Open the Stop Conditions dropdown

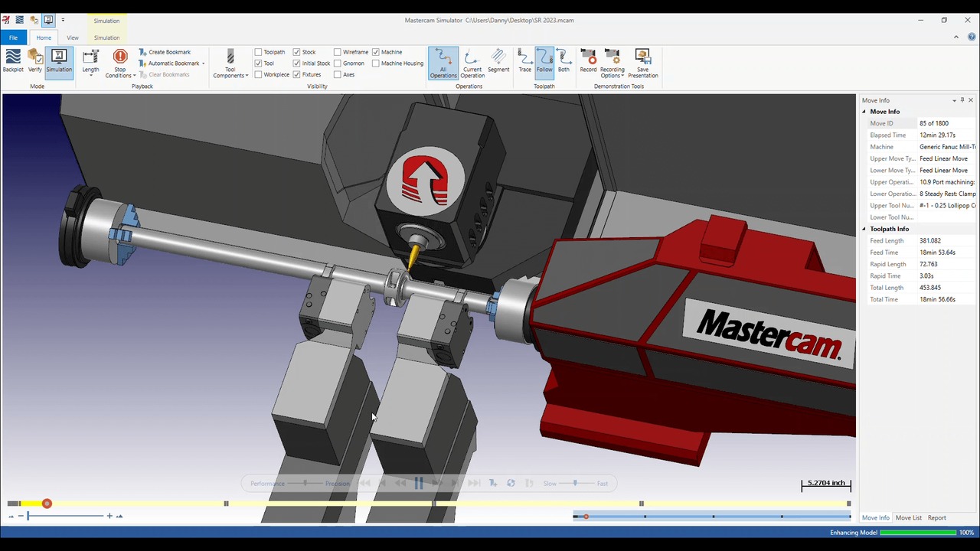pyautogui.click(x=120, y=63)
